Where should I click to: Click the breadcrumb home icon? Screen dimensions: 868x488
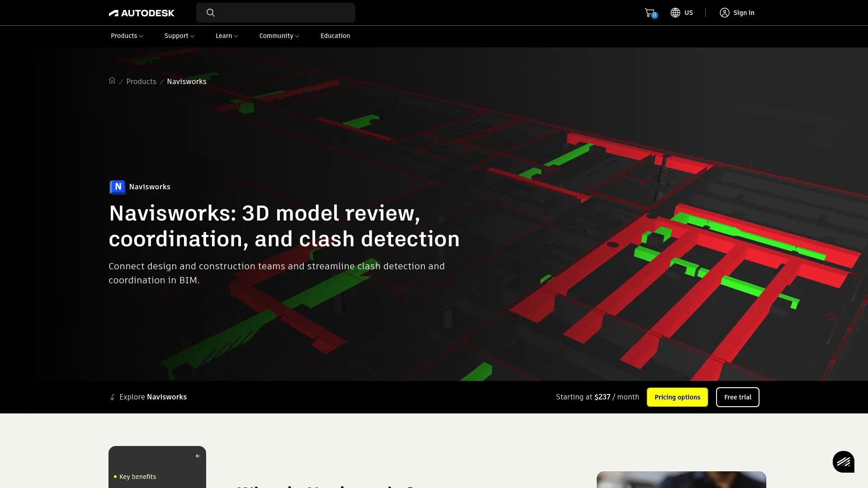(112, 80)
